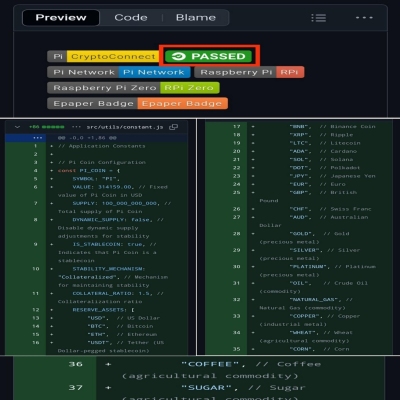Screen dimensions: 400x400
Task: Open the green RPi Zero badge
Action: (x=133, y=88)
